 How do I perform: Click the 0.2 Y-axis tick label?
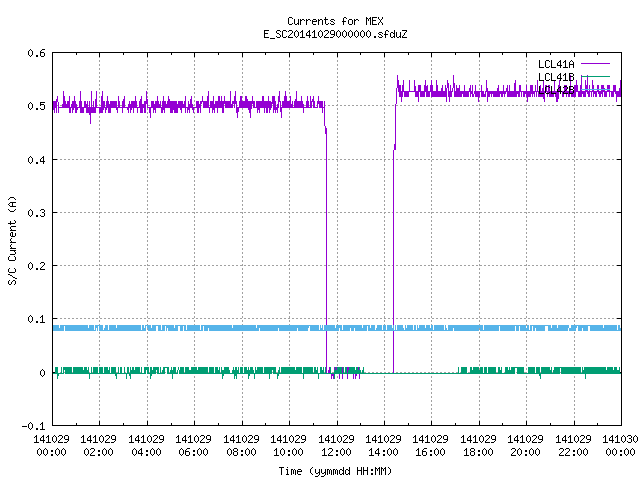point(36,266)
